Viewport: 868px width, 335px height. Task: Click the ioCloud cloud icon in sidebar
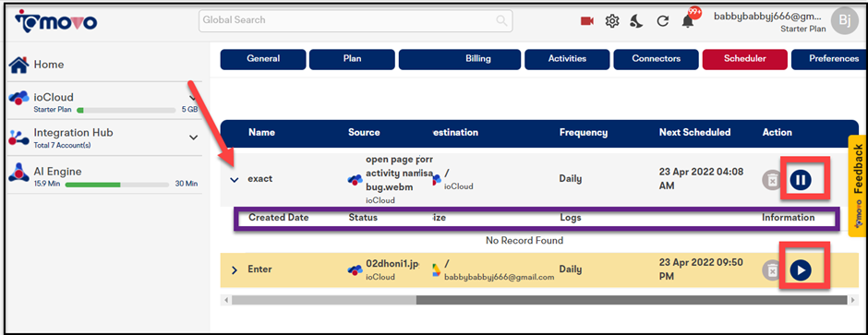pos(18,97)
